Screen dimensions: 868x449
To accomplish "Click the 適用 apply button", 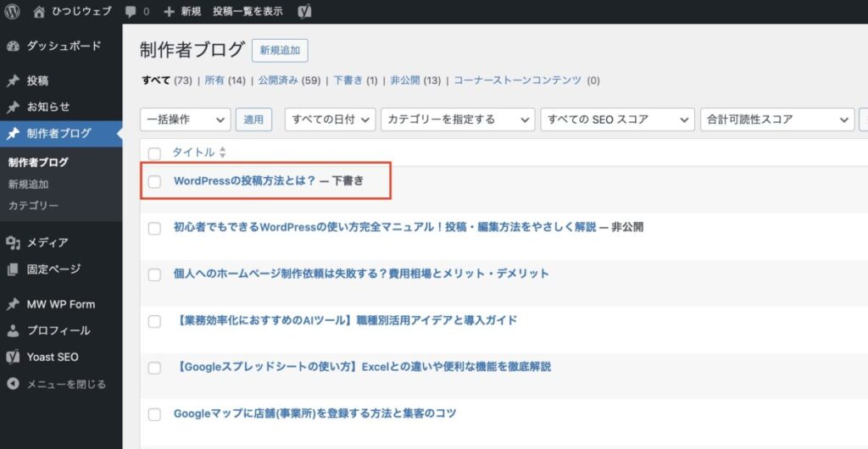I will click(253, 119).
